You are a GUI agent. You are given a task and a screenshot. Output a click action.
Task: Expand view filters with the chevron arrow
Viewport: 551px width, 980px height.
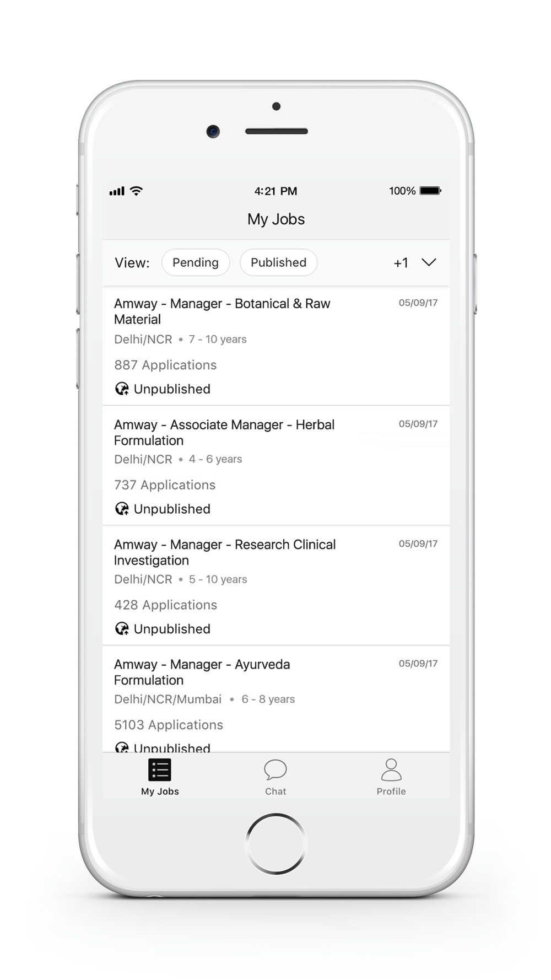(429, 262)
